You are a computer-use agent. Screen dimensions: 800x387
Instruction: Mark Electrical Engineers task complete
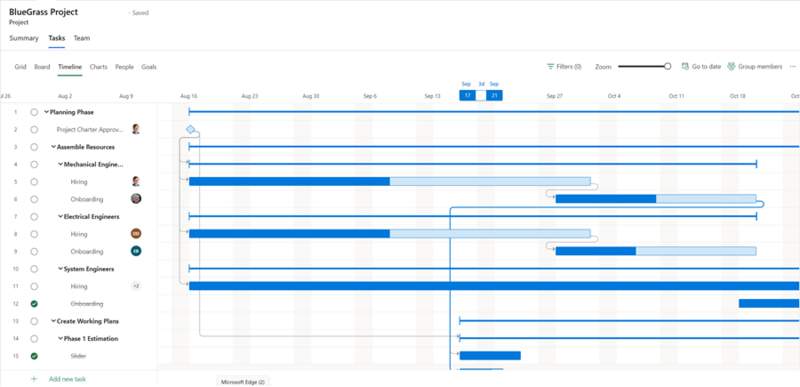tap(34, 217)
